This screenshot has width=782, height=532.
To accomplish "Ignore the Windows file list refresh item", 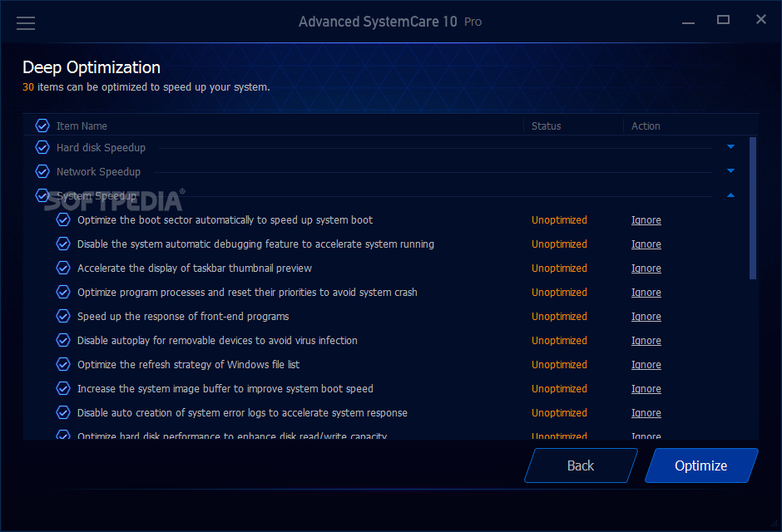I will click(x=646, y=365).
